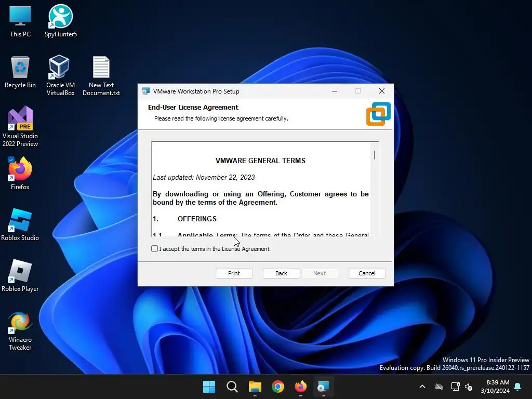
Task: Open This PC desktop icon
Action: click(20, 21)
